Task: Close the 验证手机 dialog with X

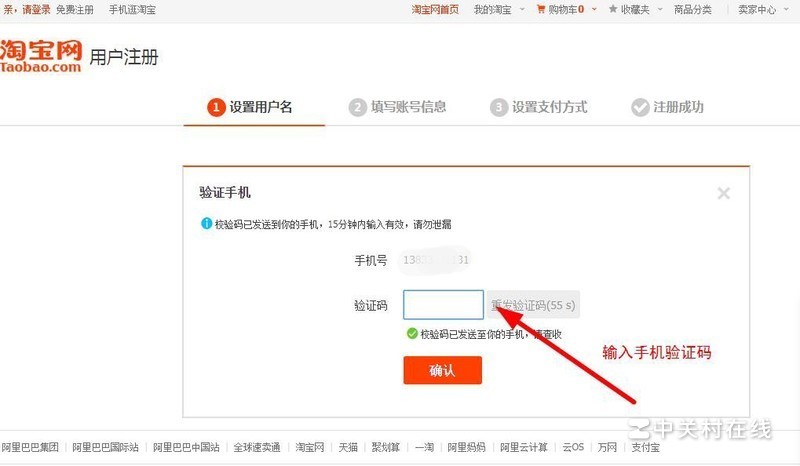Action: coord(723,193)
